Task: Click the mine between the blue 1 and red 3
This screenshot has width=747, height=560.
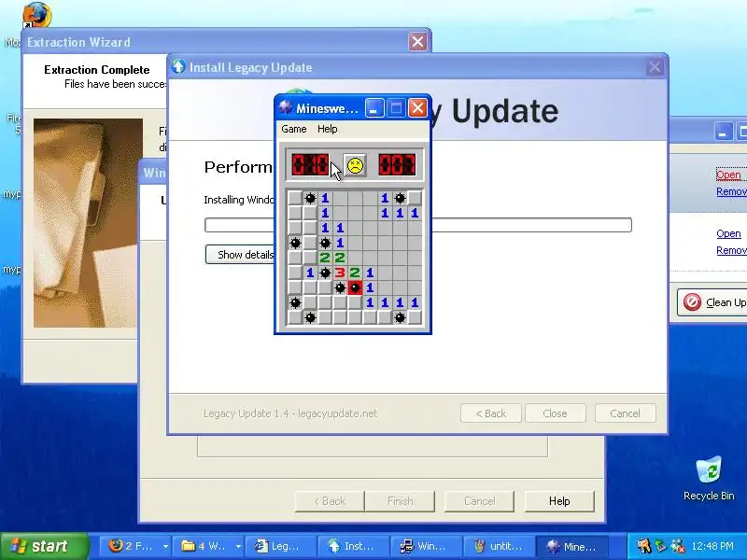Action: pos(325,273)
